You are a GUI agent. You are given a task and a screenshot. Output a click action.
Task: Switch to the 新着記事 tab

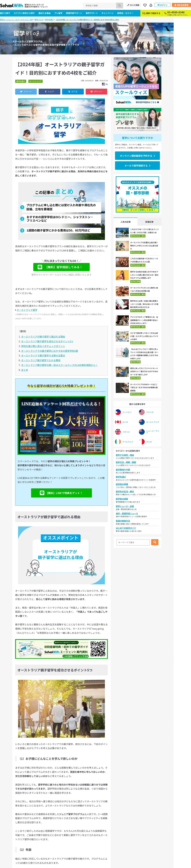click(149, 222)
